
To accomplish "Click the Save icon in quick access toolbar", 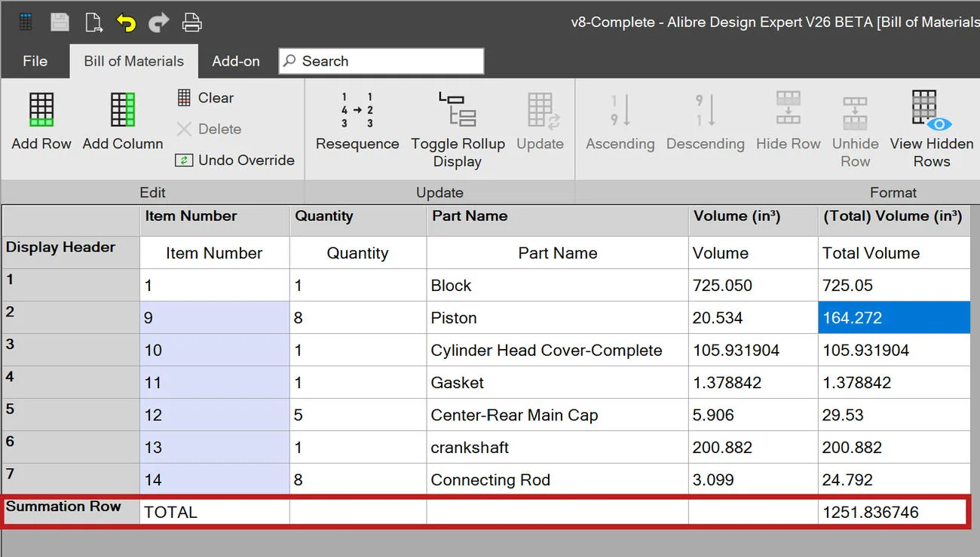I will coord(60,23).
